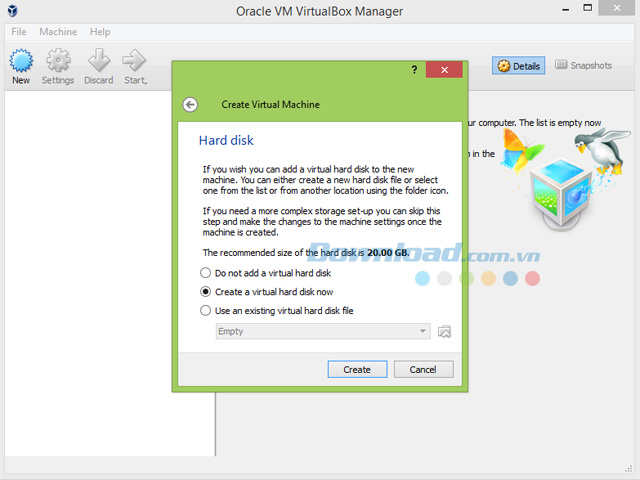Click the folder icon to choose disk file
640x480 pixels.
click(444, 331)
